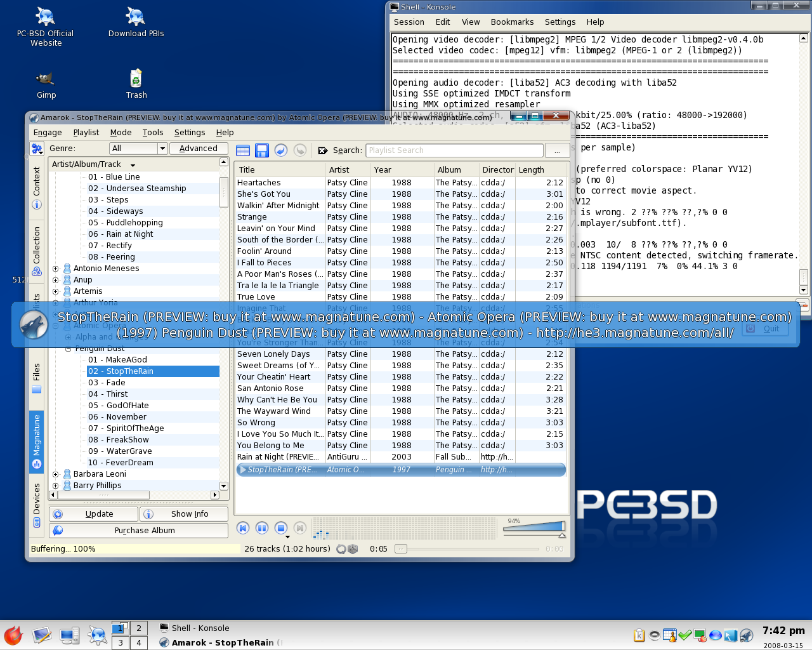
Task: Click the clear search field icon
Action: [323, 150]
